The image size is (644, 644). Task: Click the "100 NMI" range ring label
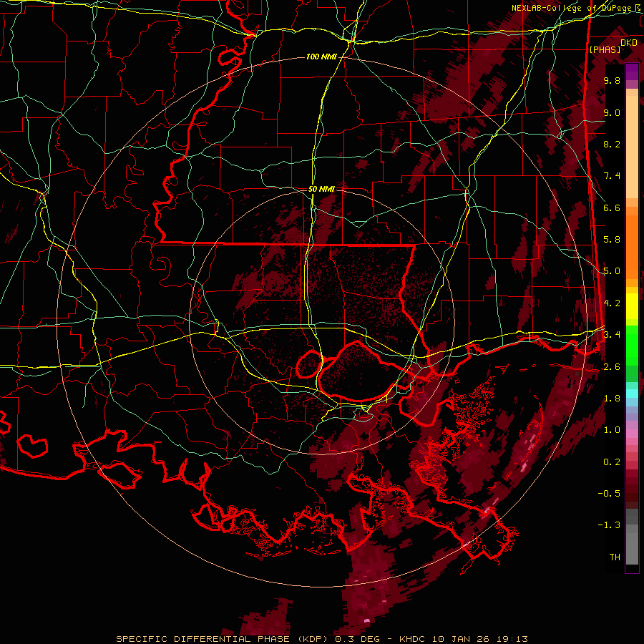(x=321, y=57)
